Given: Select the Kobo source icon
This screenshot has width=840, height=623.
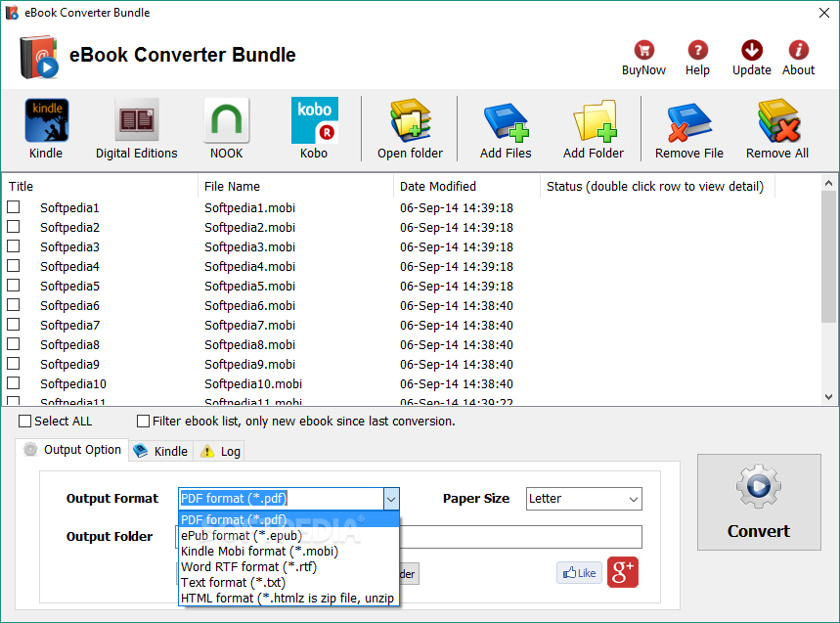Looking at the screenshot, I should point(314,128).
